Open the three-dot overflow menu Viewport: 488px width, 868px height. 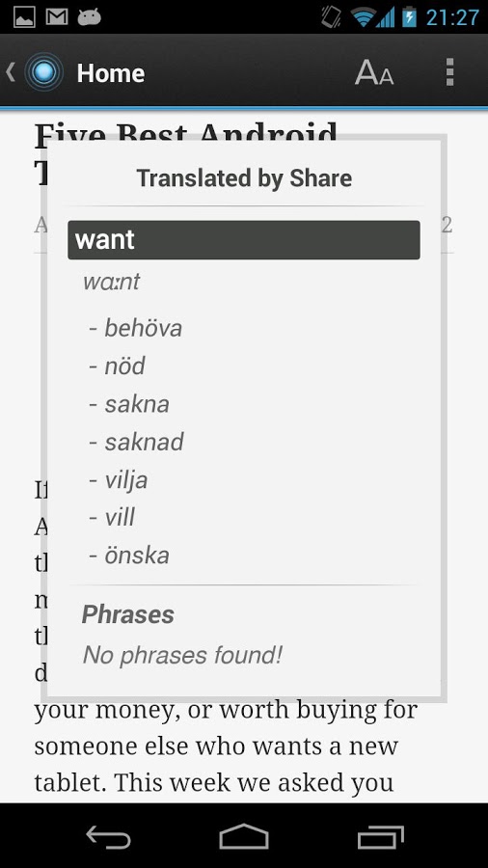point(449,72)
